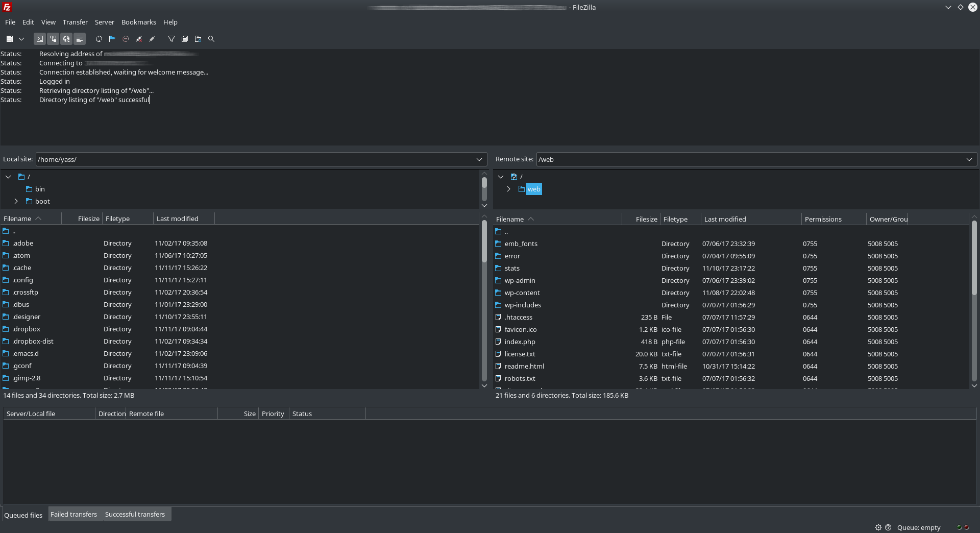Select the local .dropbox folder icon

click(6, 329)
